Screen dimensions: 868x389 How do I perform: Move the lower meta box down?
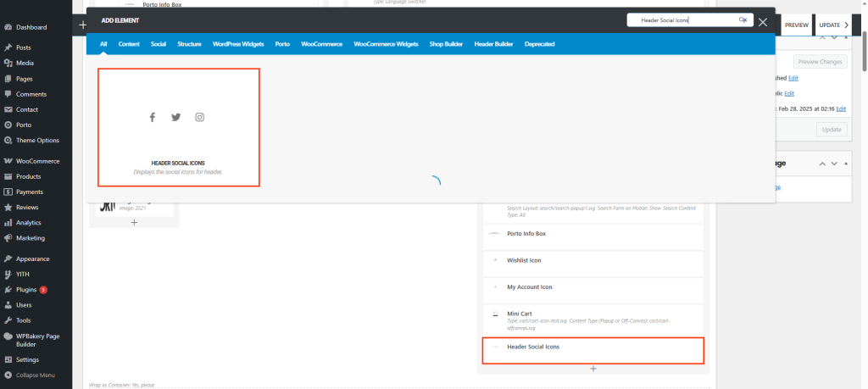point(834,164)
